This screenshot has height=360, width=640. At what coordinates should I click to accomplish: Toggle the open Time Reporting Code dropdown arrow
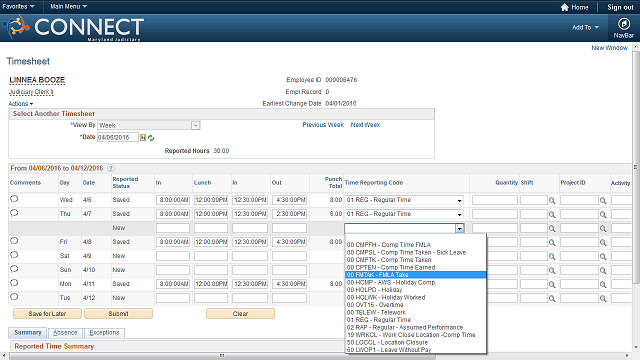pos(460,229)
